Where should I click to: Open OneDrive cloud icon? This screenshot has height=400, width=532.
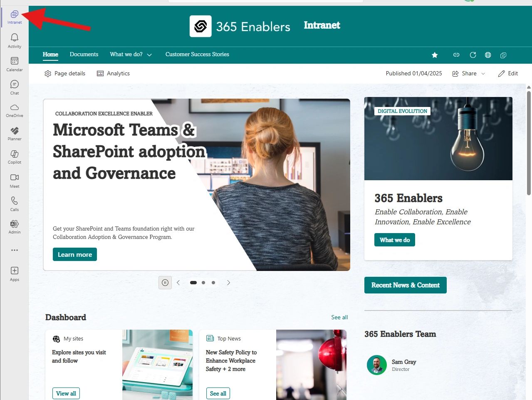(15, 107)
